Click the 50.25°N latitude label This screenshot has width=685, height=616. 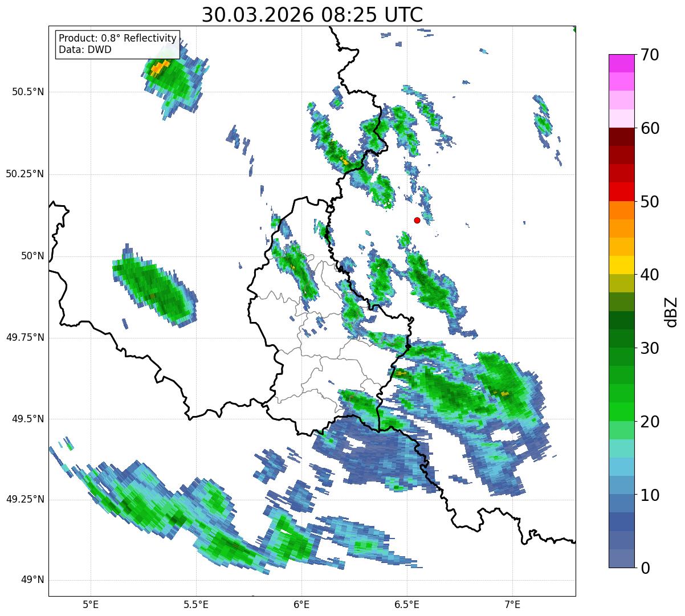[x=25, y=174]
